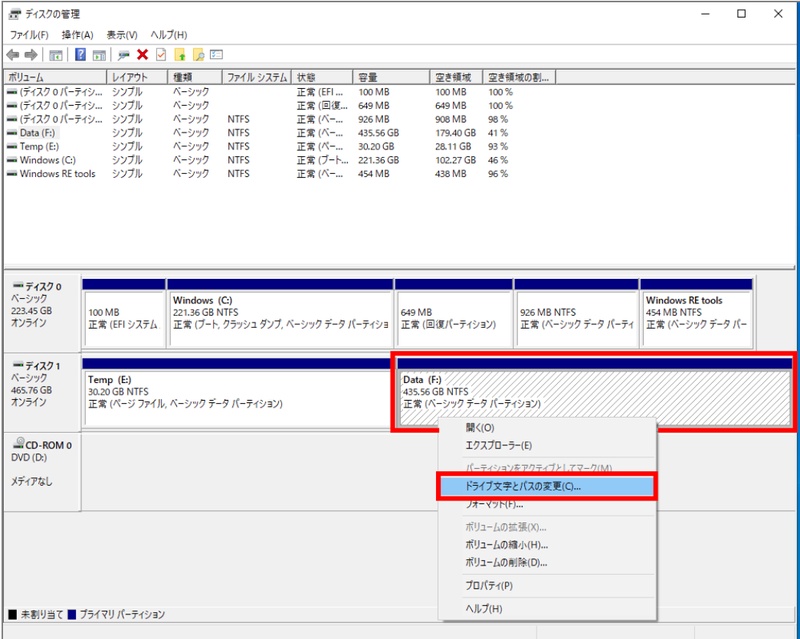The height and width of the screenshot is (639, 800).
Task: Click the show/hide console tree icon
Action: coord(56,54)
